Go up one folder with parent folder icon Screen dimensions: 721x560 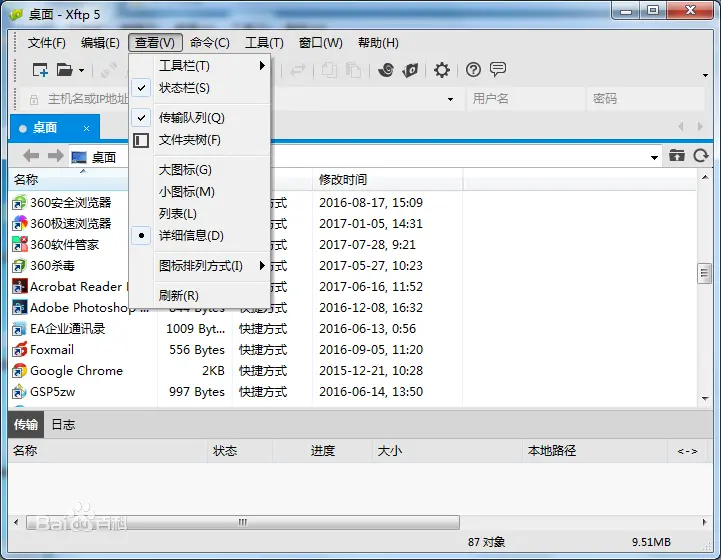click(676, 155)
